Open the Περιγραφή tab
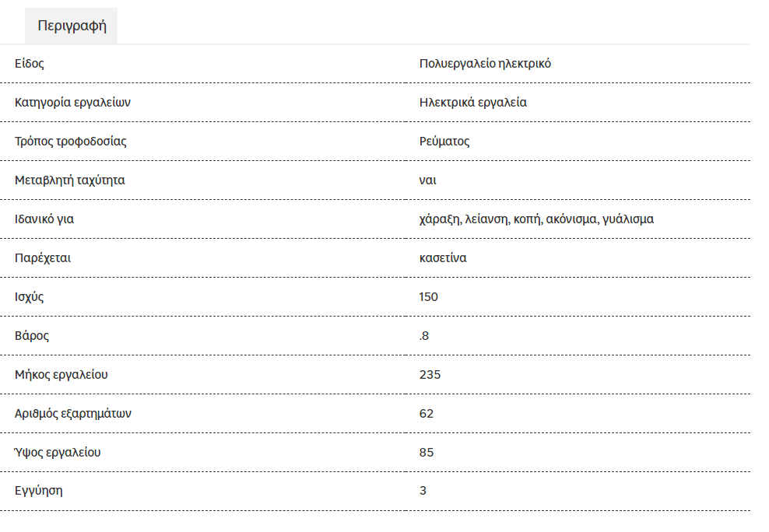 tap(72, 26)
